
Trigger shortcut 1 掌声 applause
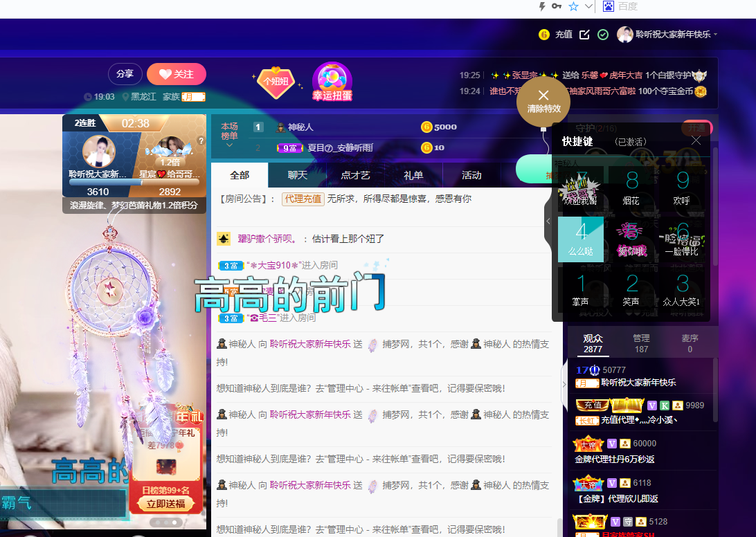pos(581,290)
